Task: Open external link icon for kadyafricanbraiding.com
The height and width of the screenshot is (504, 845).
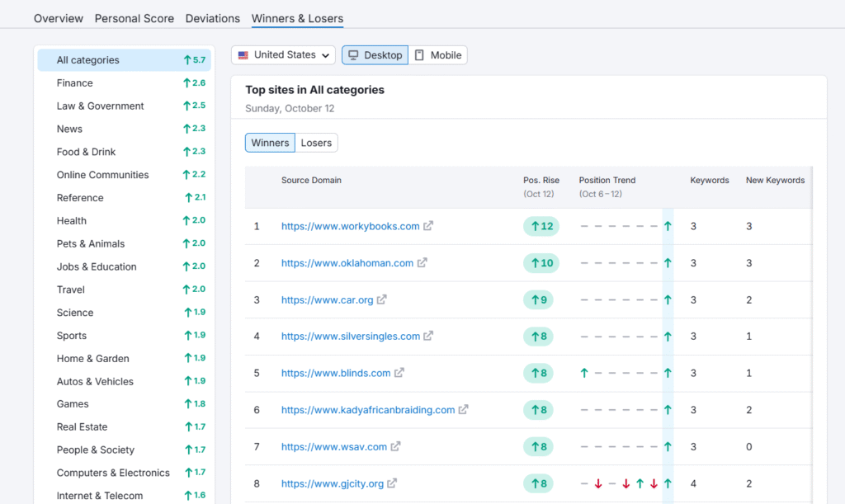Action: [463, 410]
